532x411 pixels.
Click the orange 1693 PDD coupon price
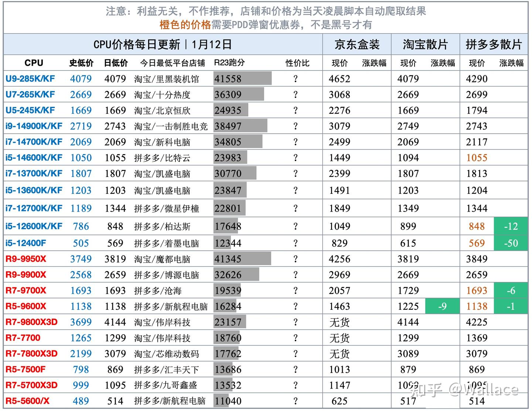(x=477, y=290)
